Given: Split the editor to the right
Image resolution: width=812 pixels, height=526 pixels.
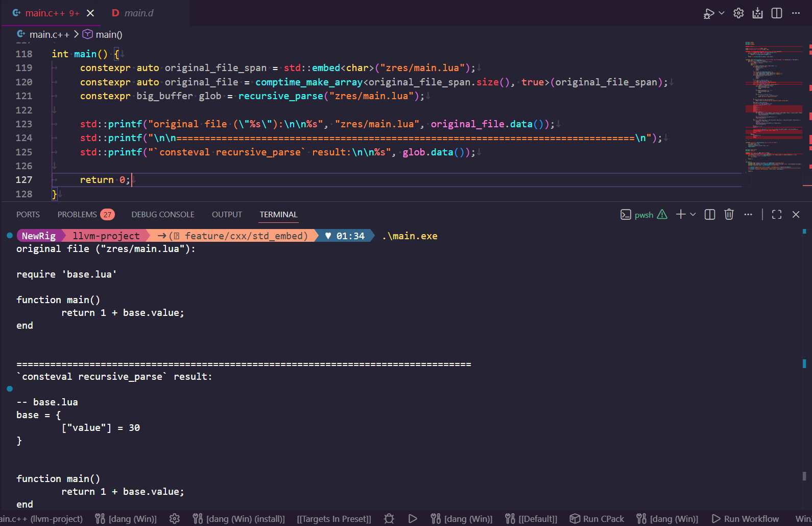Looking at the screenshot, I should 777,13.
